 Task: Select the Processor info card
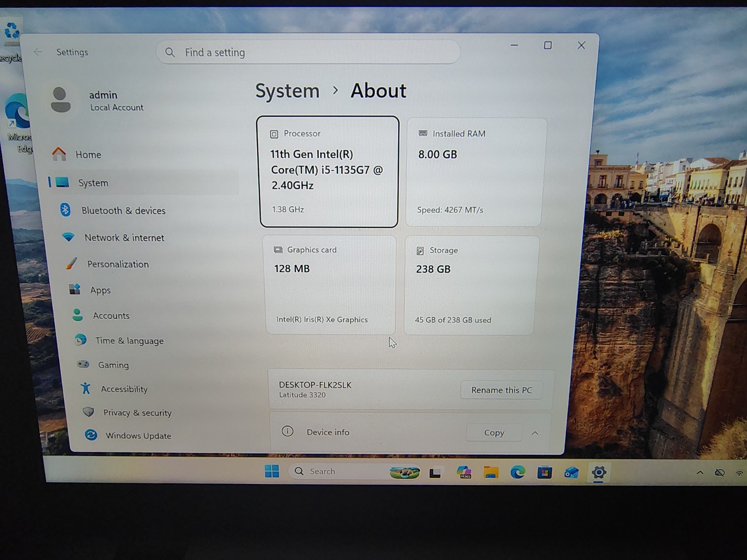click(x=329, y=171)
